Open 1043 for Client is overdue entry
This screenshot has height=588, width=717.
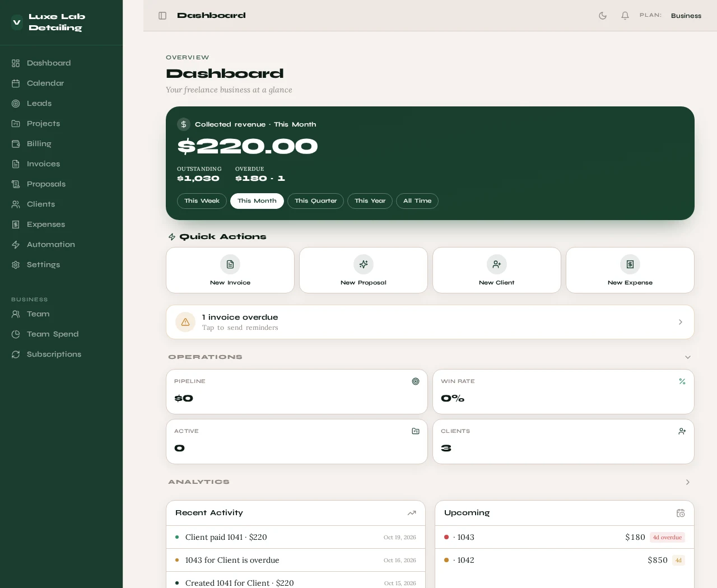(296, 560)
